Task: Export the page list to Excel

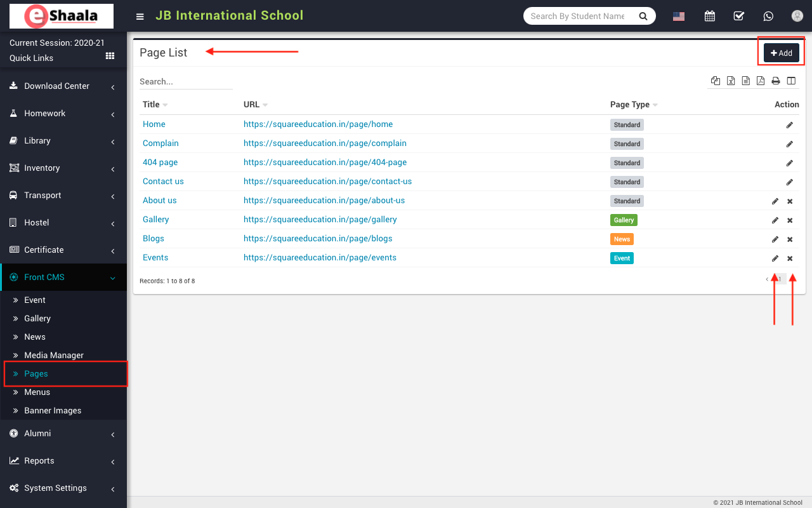Action: coord(731,81)
